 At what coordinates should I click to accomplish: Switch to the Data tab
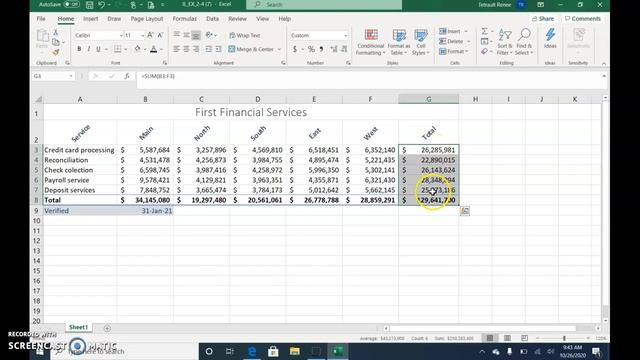tap(212, 19)
